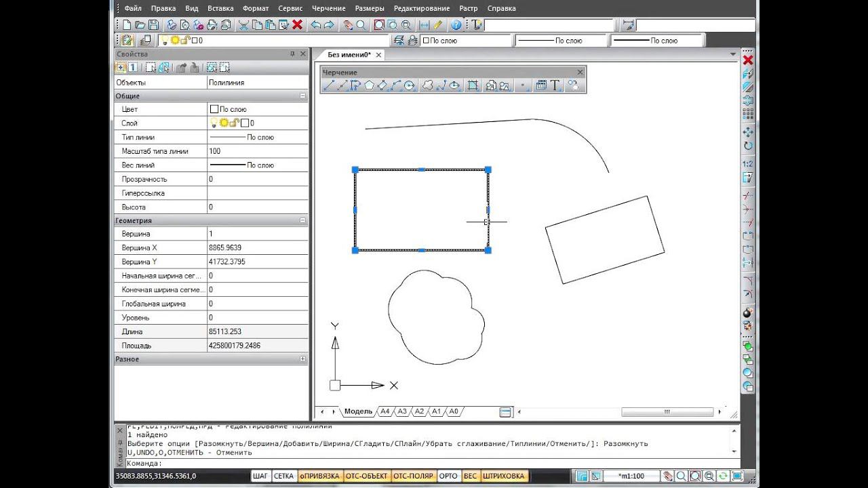
Task: Open a file with the folder icon
Action: point(140,25)
